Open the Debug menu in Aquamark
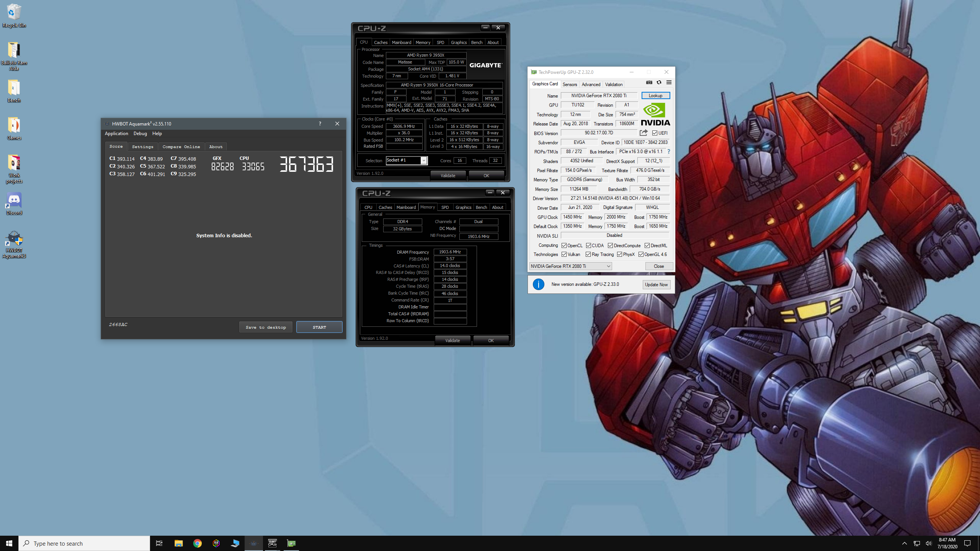The height and width of the screenshot is (551, 980). (x=140, y=134)
